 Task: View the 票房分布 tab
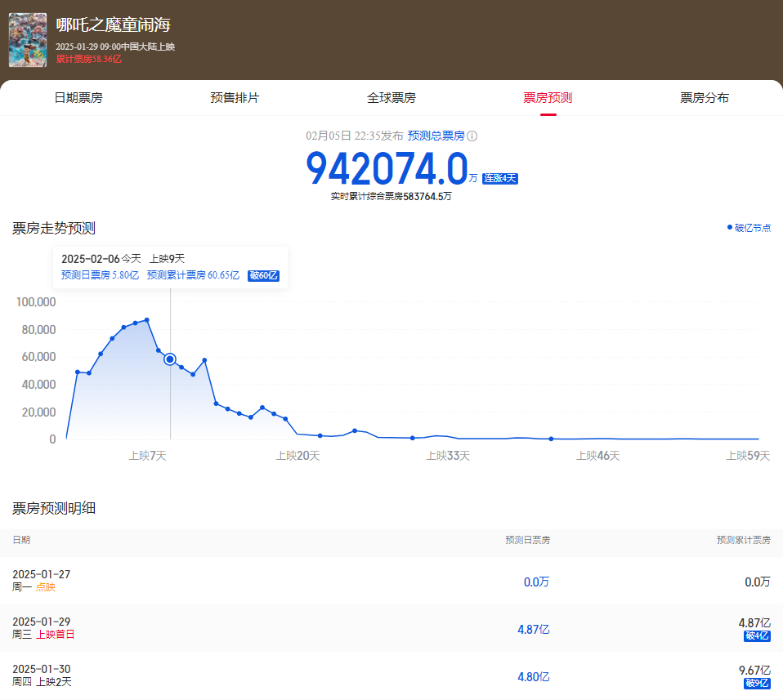(705, 98)
